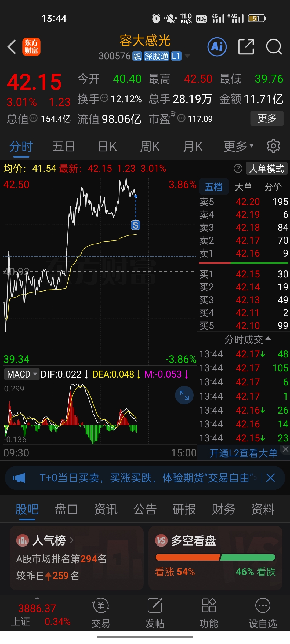The image size is (290, 644).
Task: Switch to 大单 panel
Action: [243, 186]
